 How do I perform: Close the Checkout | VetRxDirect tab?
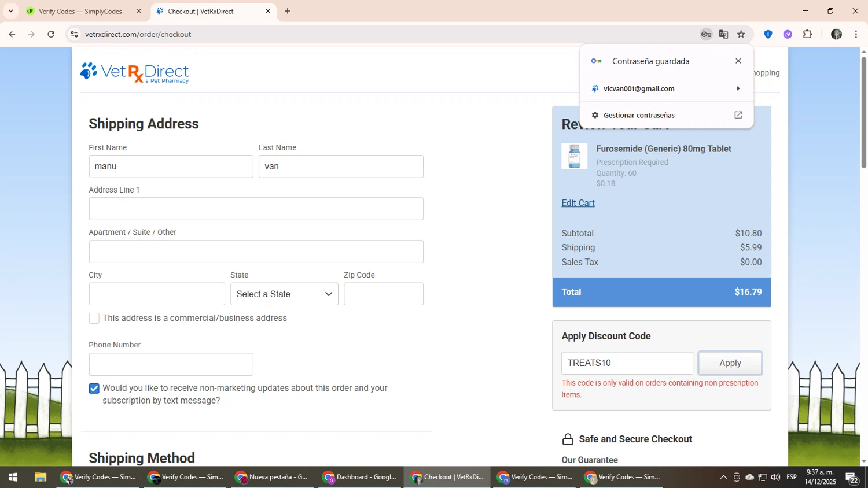point(268,11)
